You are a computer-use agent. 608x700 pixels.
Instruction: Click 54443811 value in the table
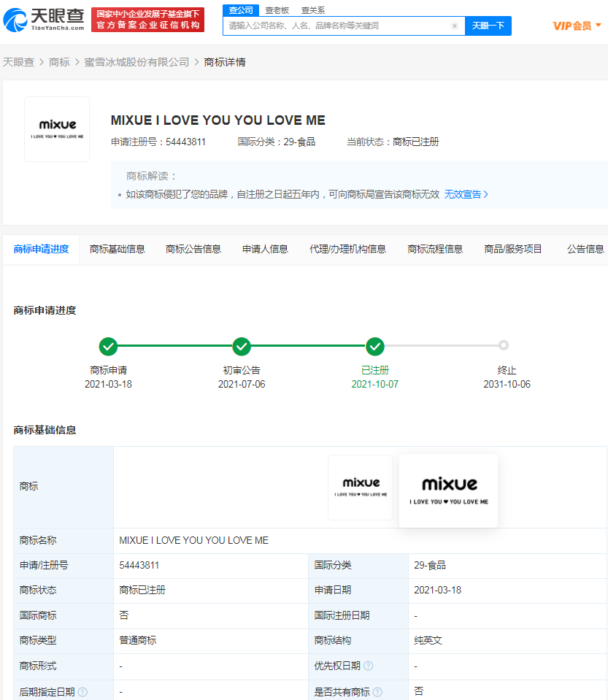click(139, 565)
